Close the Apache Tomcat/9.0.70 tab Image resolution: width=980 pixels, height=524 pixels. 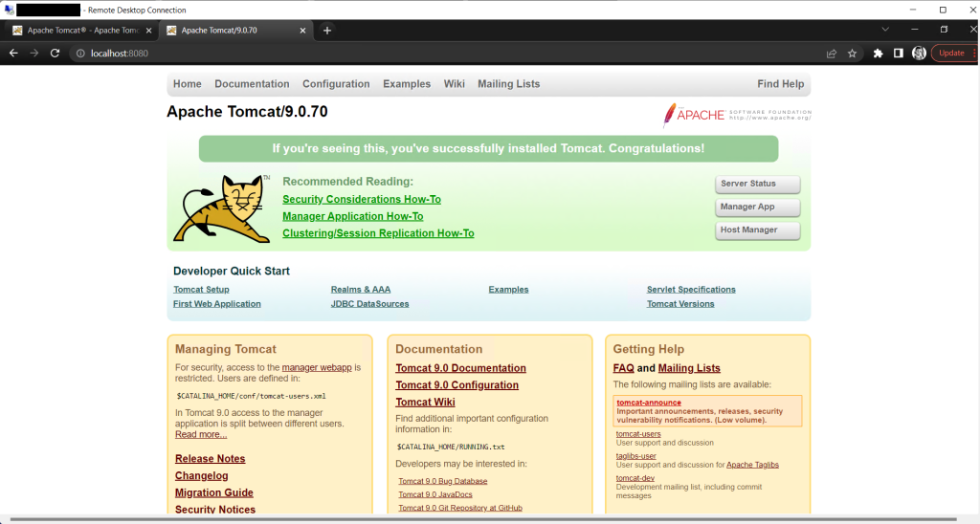pos(302,30)
